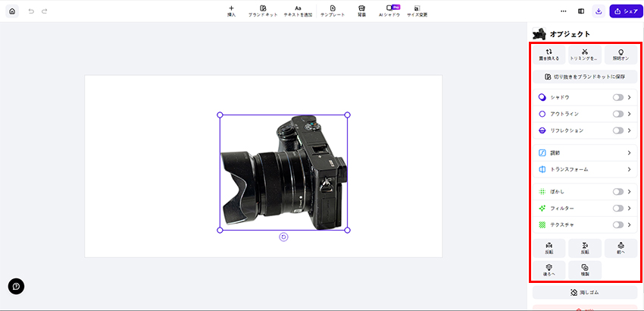644x311 pixels.
Task: Expand the 調節 adjustment section
Action: [x=629, y=152]
